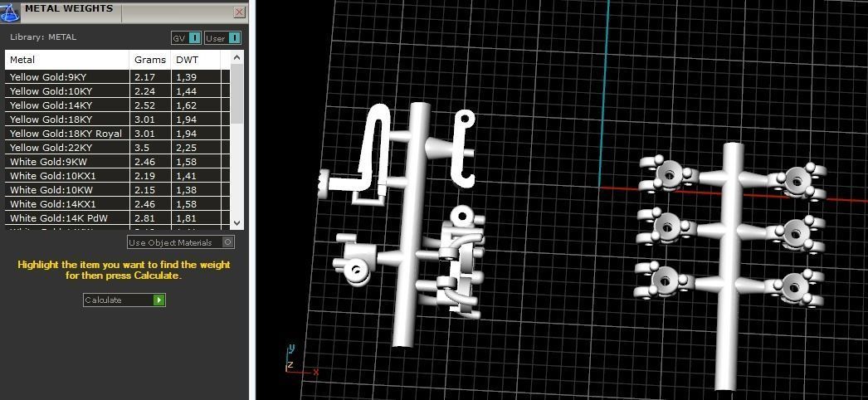Viewport: 868px width, 400px height.
Task: Select the right sprue tree with settings
Action: coord(733,266)
